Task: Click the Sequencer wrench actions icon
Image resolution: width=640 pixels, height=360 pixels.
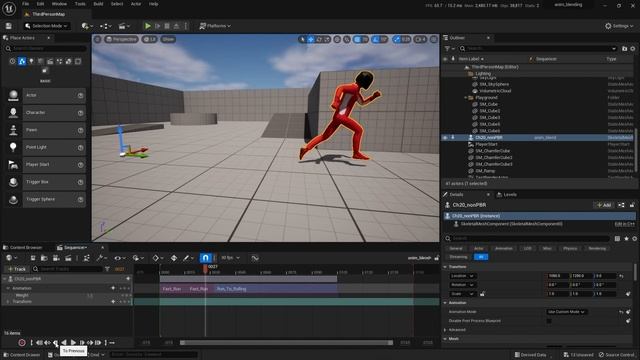Action: click(100, 258)
